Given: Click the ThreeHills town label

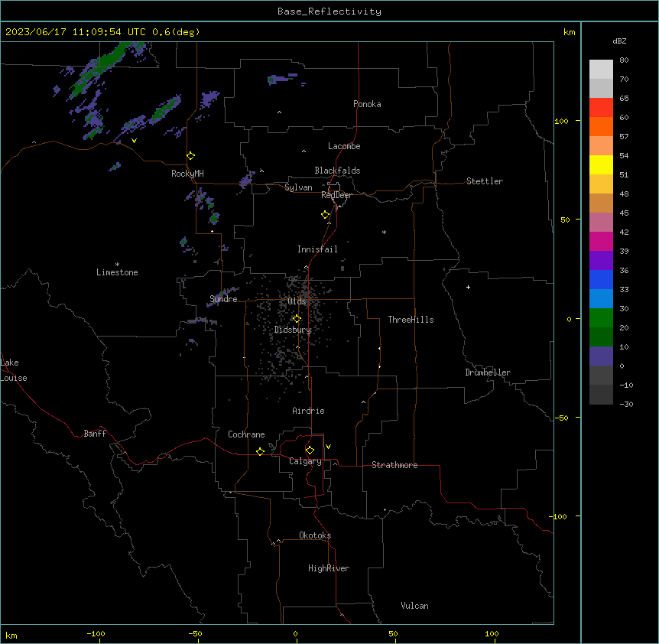Looking at the screenshot, I should [411, 320].
